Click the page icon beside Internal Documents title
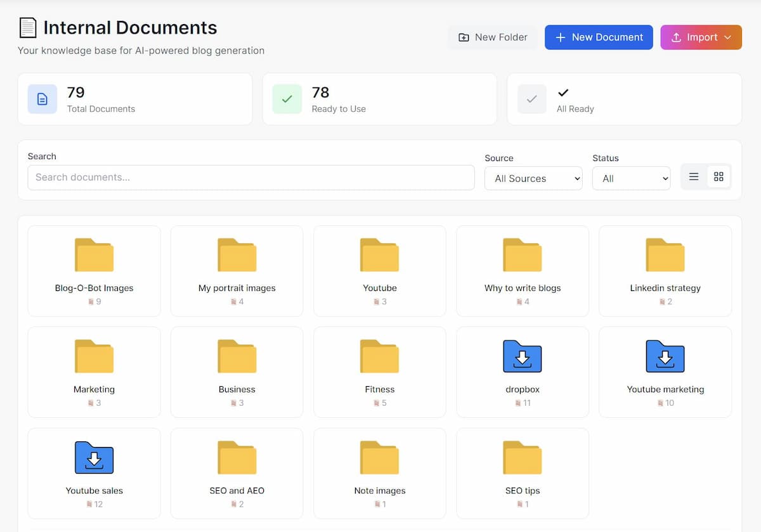761x532 pixels. point(27,28)
